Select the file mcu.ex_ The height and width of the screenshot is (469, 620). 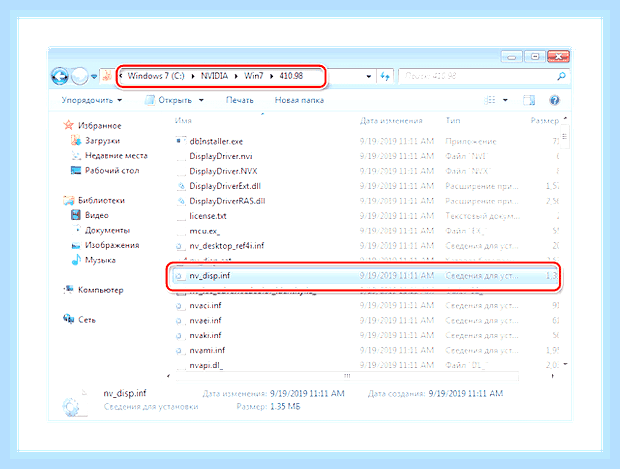click(204, 231)
